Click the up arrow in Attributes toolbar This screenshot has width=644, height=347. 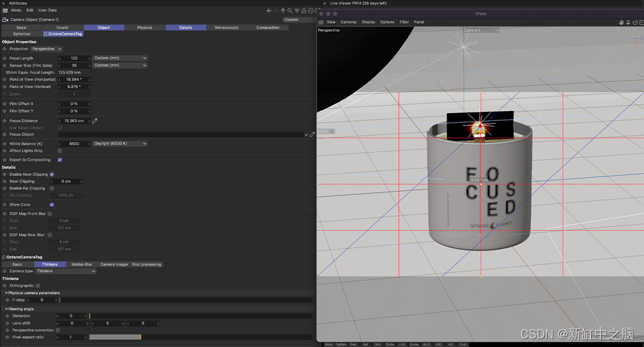click(283, 11)
